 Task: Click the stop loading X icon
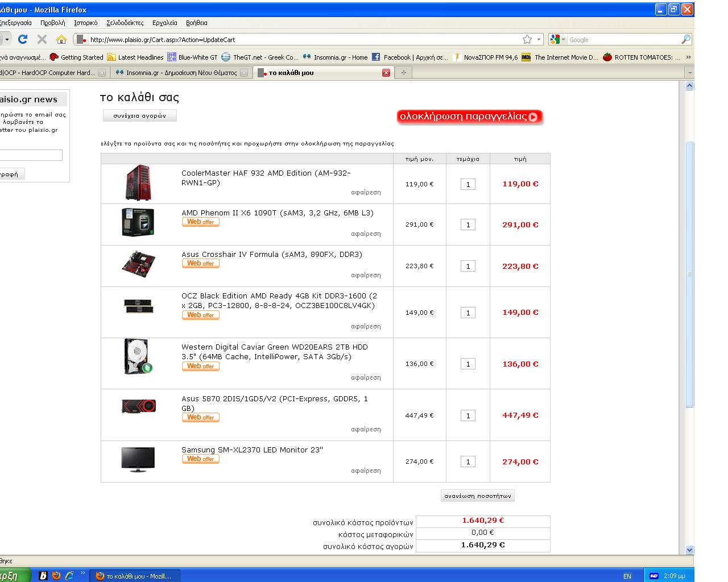pyautogui.click(x=42, y=39)
